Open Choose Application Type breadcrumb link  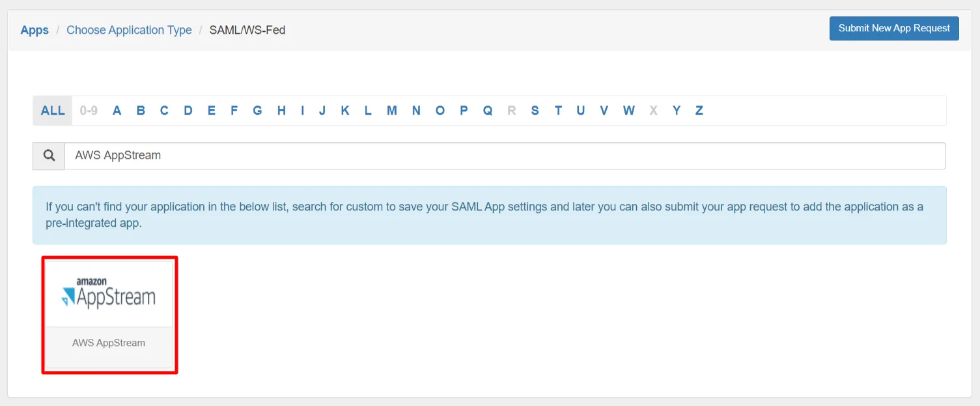coord(129,30)
